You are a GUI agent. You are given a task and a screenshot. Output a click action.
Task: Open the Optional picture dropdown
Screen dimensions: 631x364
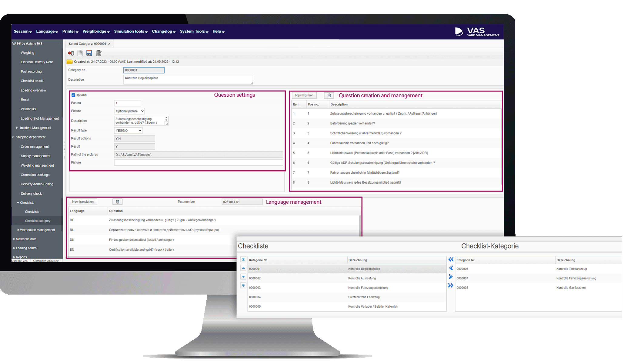pyautogui.click(x=129, y=111)
